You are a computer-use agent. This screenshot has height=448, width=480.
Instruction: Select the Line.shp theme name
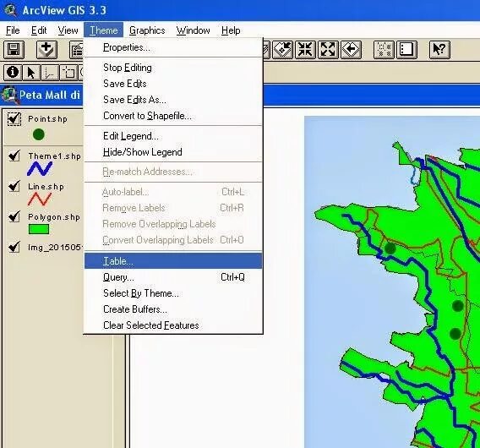(46, 187)
